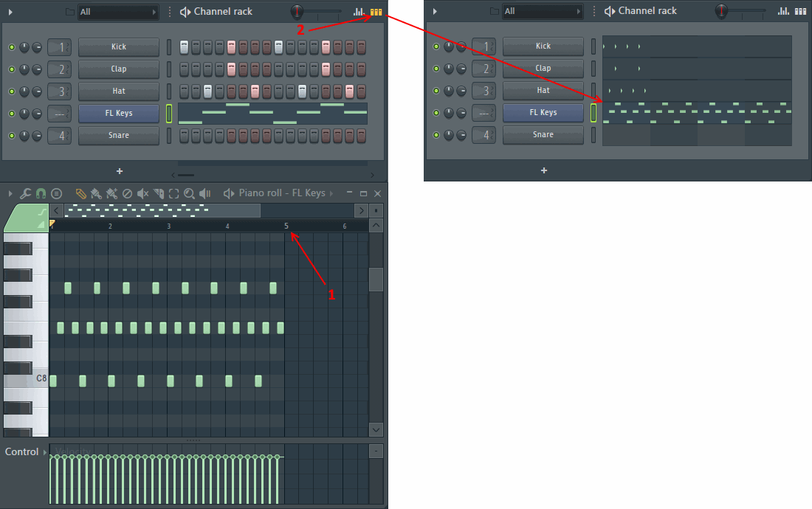
Task: Select the Mute tool with speaker-x icon
Action: tap(142, 193)
